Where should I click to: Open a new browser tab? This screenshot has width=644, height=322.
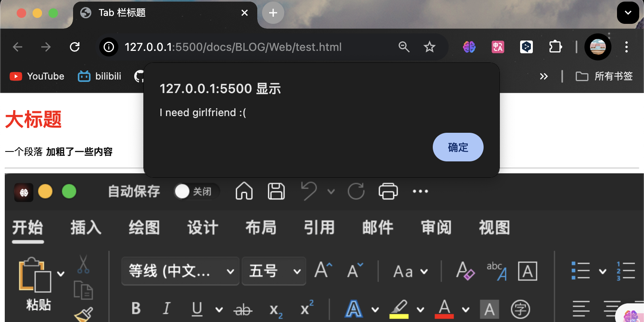click(273, 13)
